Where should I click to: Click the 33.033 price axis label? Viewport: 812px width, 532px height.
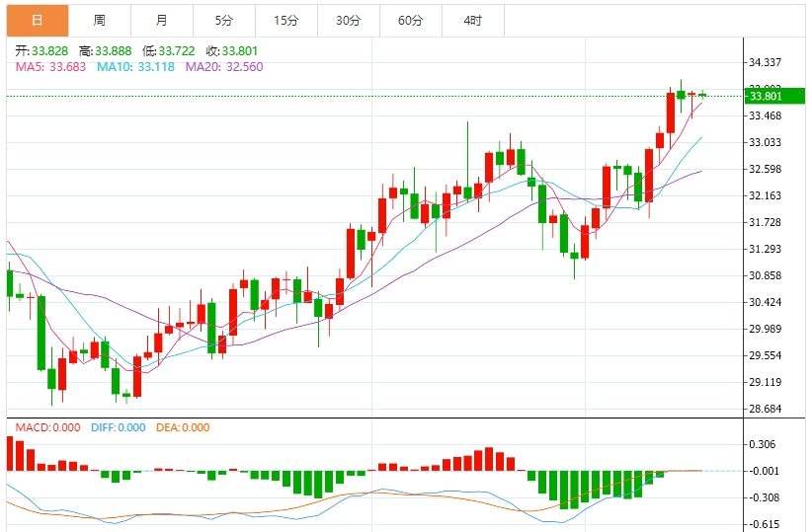pyautogui.click(x=766, y=142)
